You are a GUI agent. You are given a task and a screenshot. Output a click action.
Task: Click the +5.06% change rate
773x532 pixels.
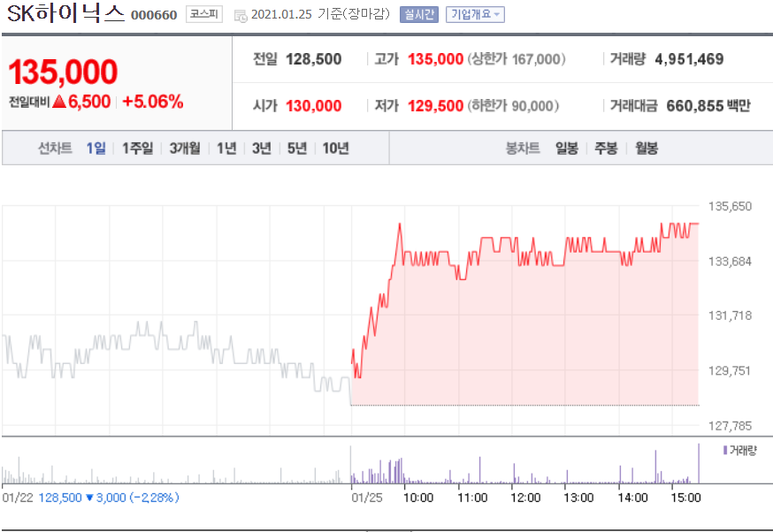153,102
